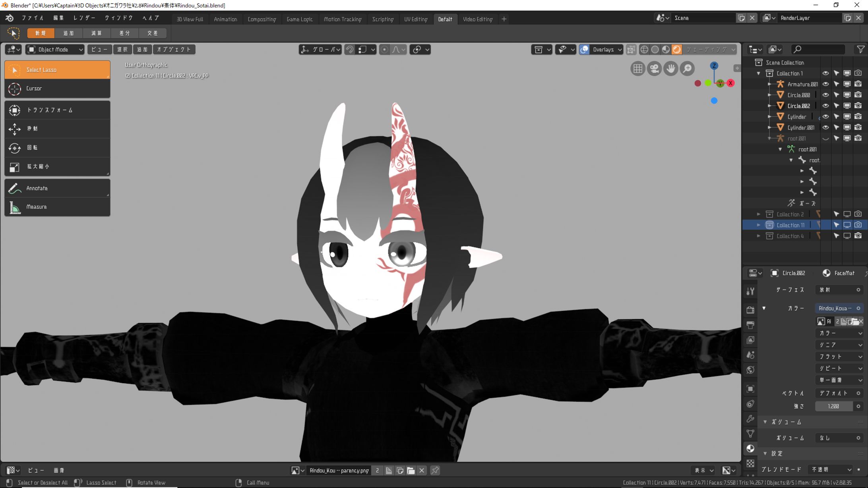868x488 pixels.
Task: Open the Render properties tab
Action: 750,310
